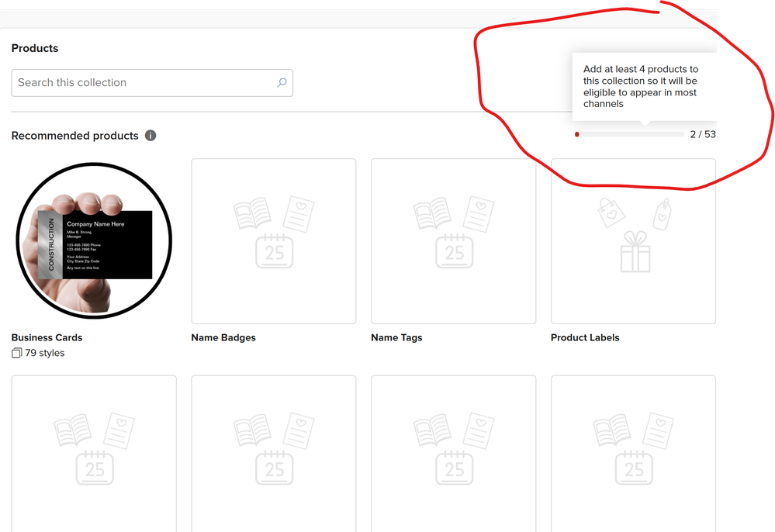
Task: Select the Name Badges placeholder image
Action: 274,241
